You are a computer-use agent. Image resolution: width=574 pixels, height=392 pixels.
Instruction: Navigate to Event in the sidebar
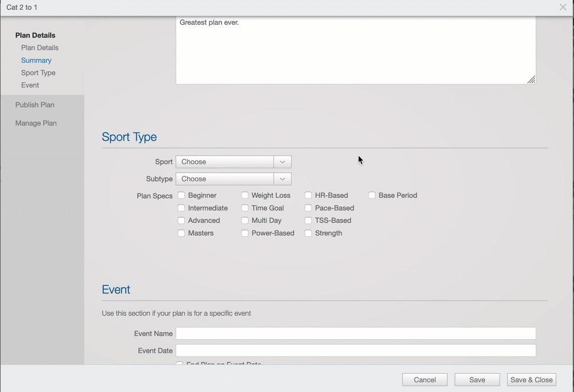tap(29, 85)
